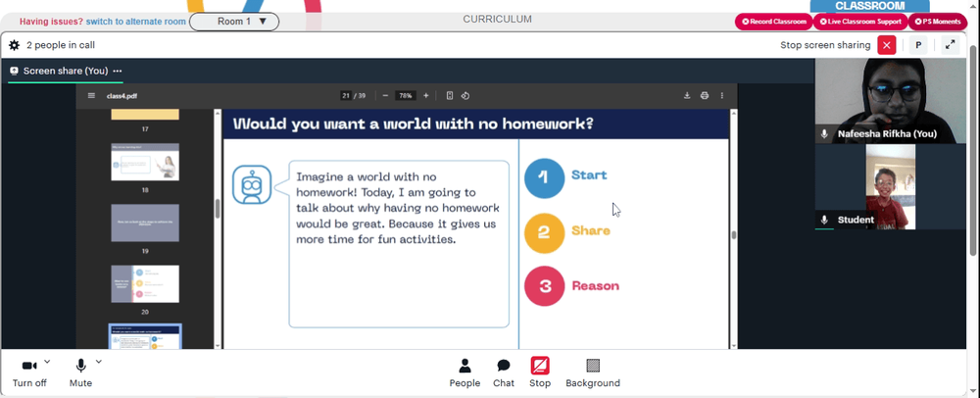Click the PDF page vertical scrollbar
This screenshot has height=398, width=980.
pos(734,235)
